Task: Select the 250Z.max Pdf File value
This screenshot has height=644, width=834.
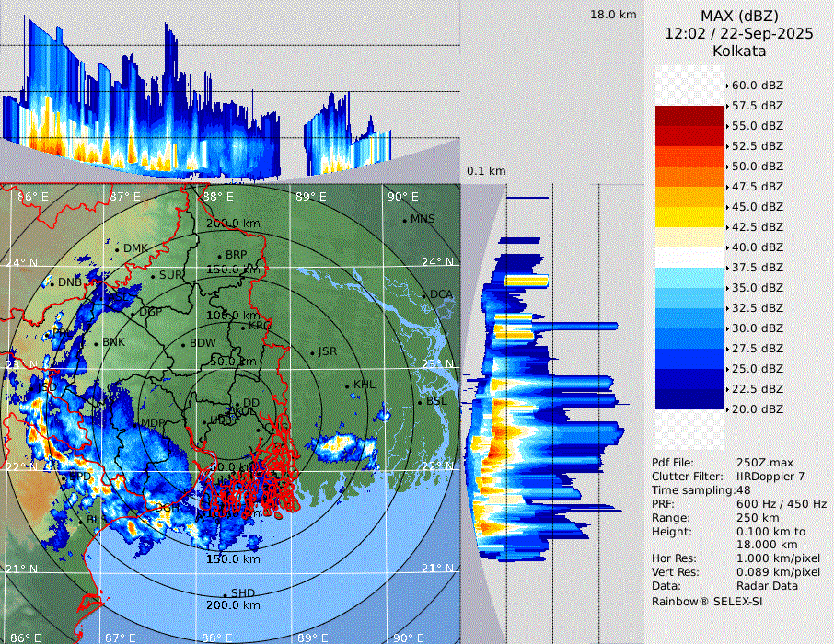Action: (x=759, y=462)
